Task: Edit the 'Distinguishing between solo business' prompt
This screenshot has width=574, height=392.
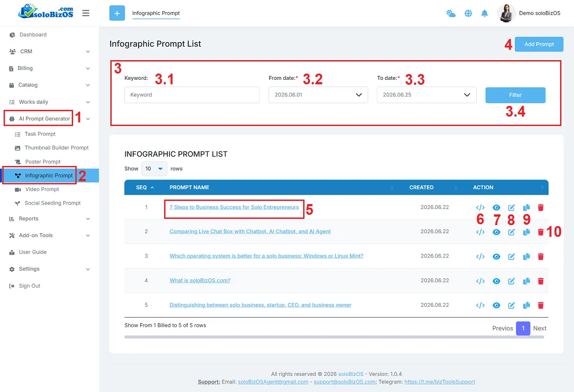Action: [x=511, y=305]
